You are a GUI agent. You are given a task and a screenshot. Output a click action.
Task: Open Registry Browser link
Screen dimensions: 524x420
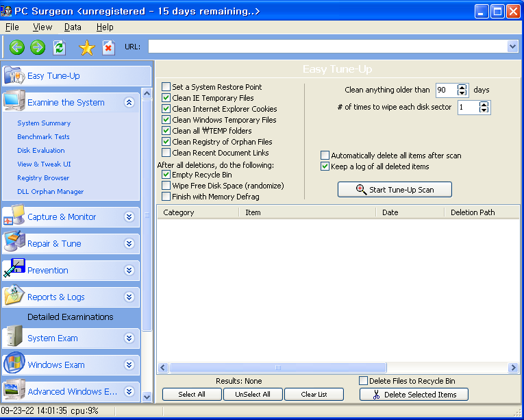tap(43, 178)
